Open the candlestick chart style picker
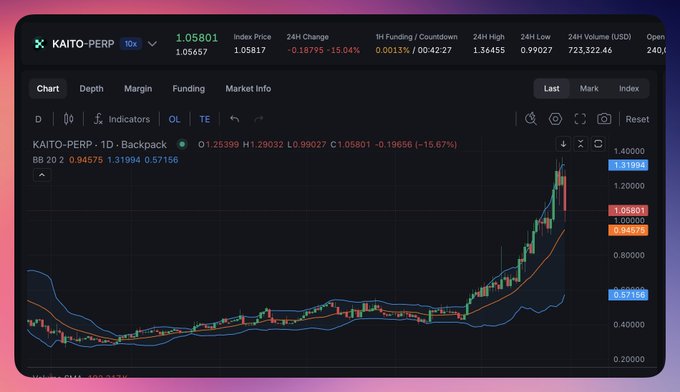680x392 pixels. pos(69,119)
